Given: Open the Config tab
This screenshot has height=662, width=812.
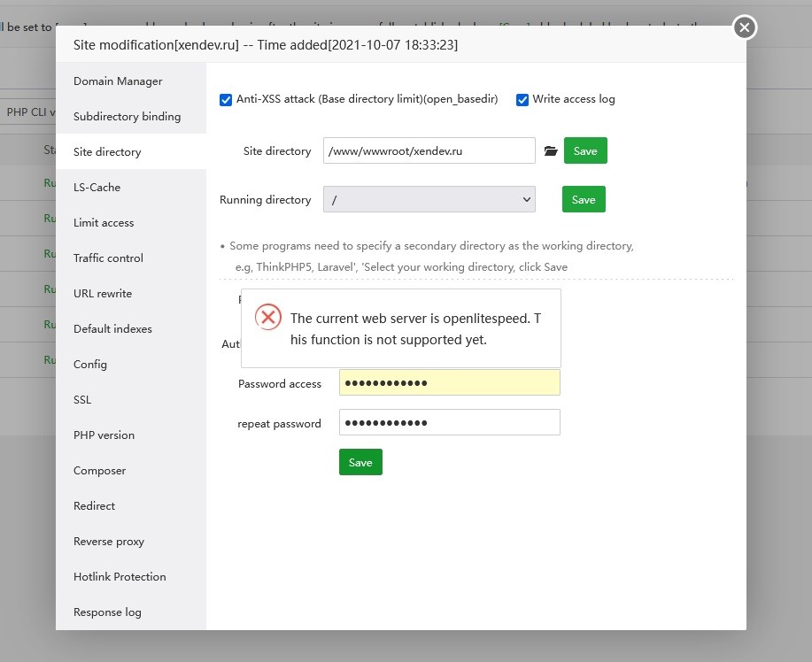Looking at the screenshot, I should [131, 365].
